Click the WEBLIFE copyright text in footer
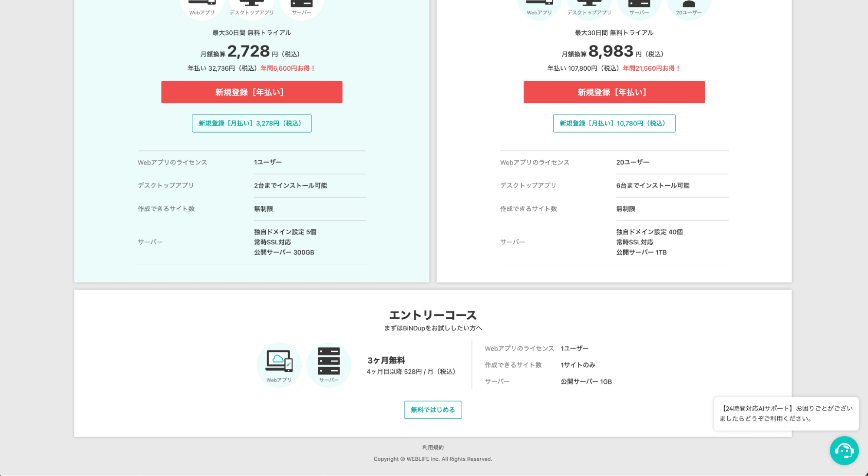The height and width of the screenshot is (476, 868). tap(432, 459)
